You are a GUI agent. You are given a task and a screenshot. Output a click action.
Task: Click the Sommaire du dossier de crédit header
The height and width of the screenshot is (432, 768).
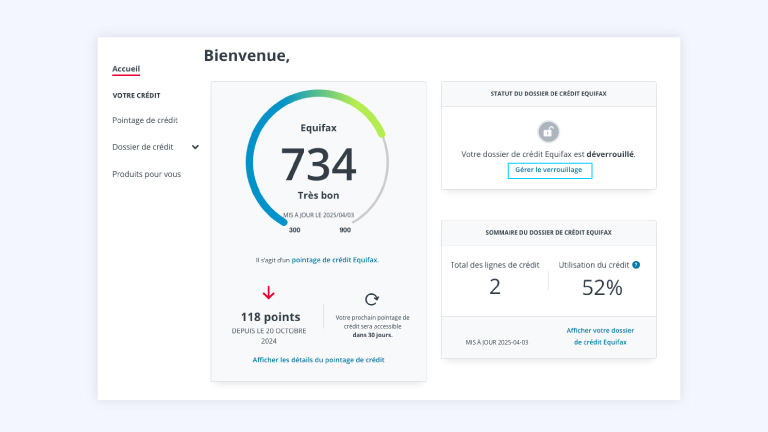click(548, 233)
